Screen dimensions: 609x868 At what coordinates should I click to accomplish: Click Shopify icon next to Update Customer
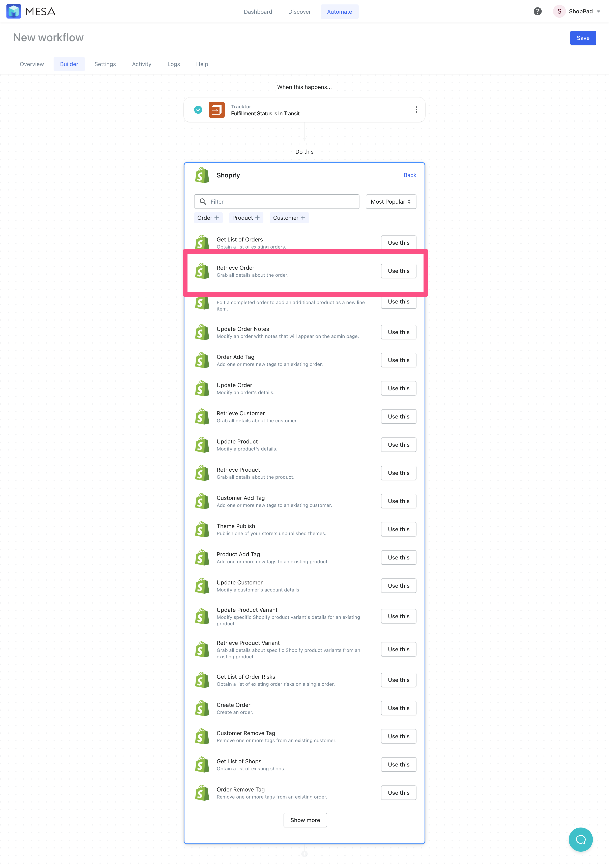coord(202,586)
